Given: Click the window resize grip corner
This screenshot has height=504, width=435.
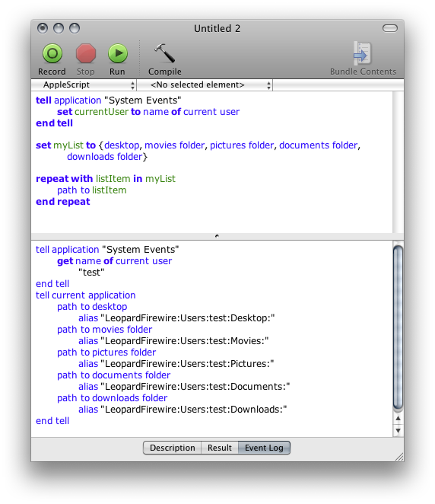Looking at the screenshot, I should 399,457.
